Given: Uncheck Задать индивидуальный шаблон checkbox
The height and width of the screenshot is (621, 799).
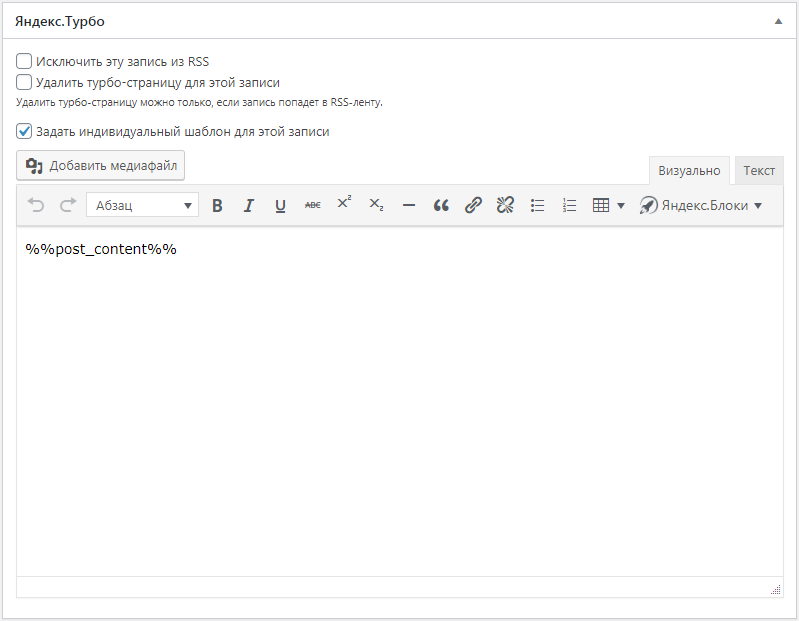Looking at the screenshot, I should [24, 131].
